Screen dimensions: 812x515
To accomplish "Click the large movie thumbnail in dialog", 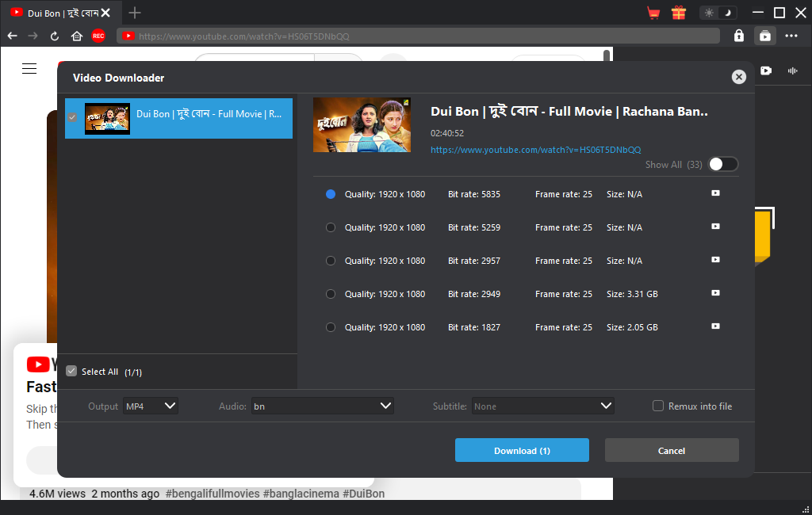I will coord(362,124).
